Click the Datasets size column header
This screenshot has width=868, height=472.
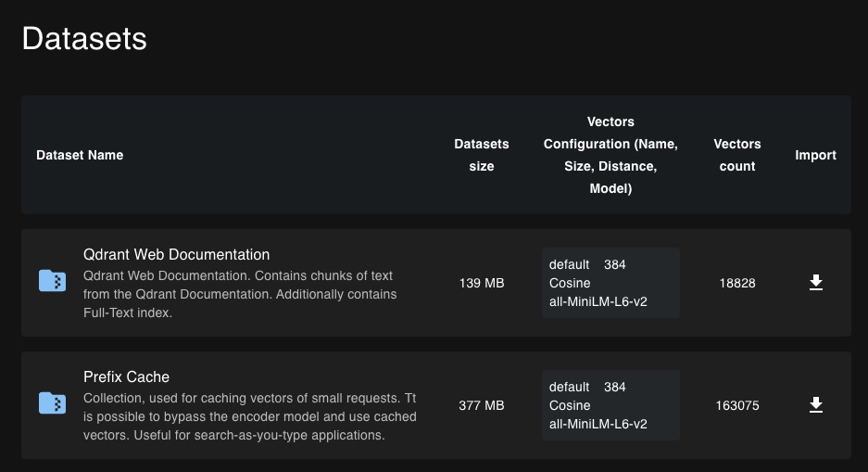coord(481,155)
